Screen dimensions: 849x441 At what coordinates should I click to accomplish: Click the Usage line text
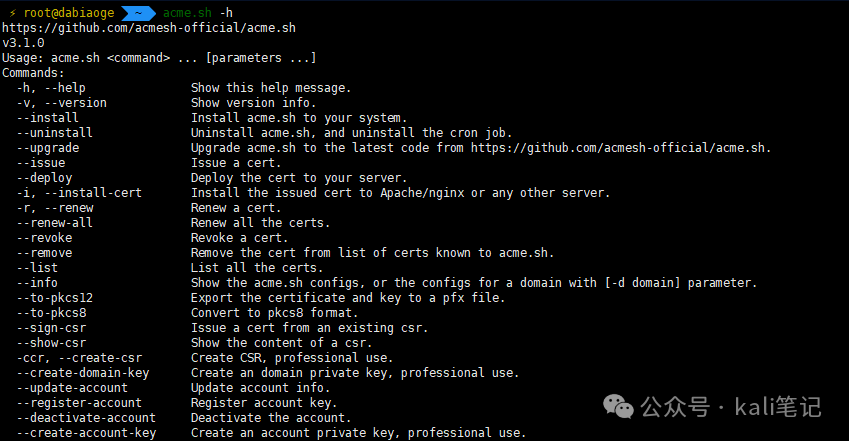coord(159,57)
